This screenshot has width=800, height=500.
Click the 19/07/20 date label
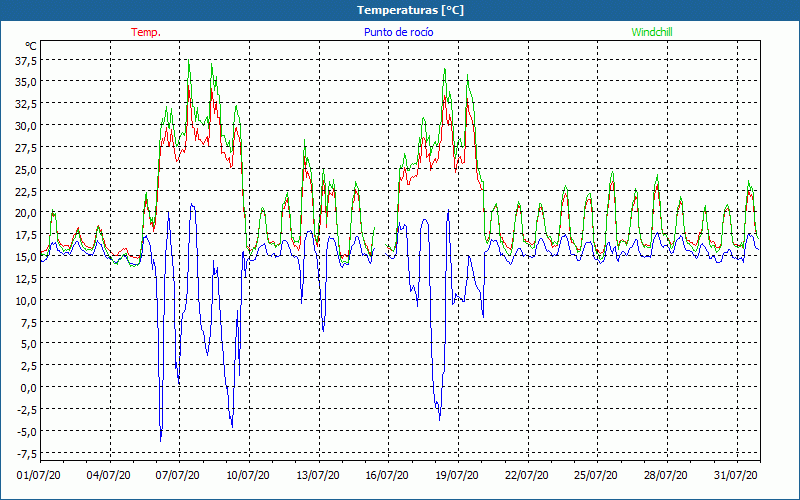click(x=457, y=475)
